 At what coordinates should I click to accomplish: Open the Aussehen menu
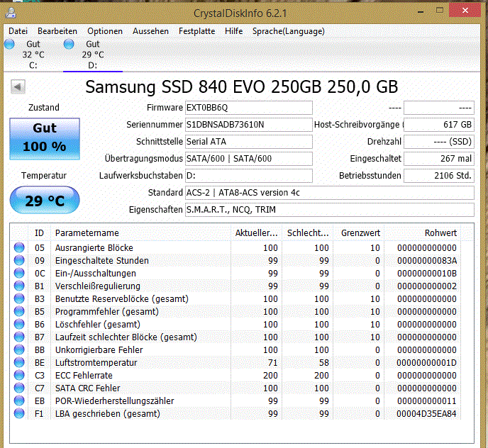tap(150, 31)
